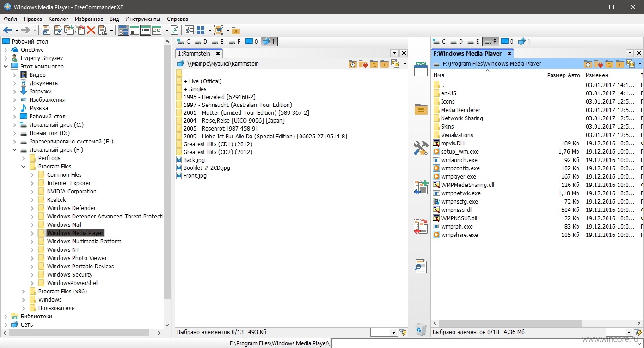The height and width of the screenshot is (348, 644).
Task: Click the recycle bin icon in middle strip
Action: (421, 329)
